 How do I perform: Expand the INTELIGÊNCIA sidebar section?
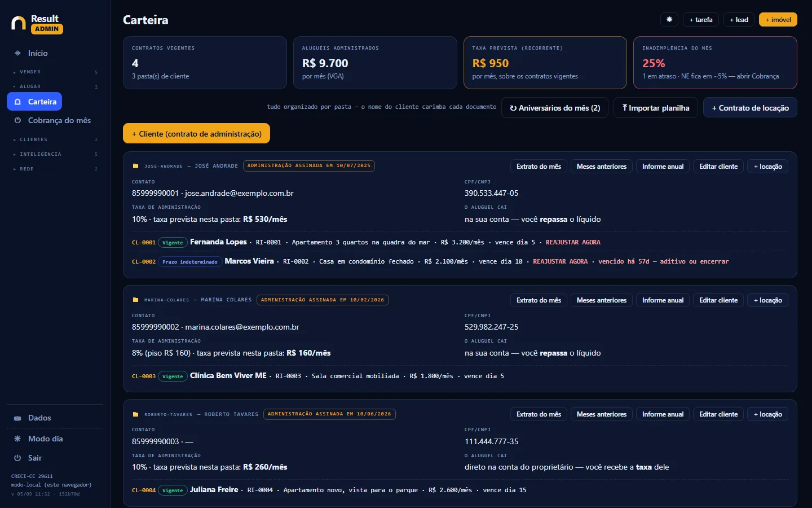coord(55,154)
